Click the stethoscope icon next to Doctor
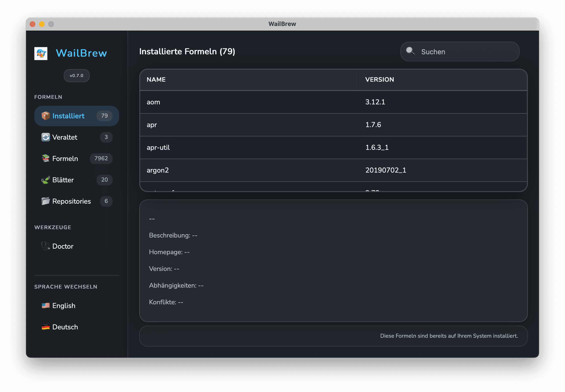This screenshot has width=565, height=392. 45,246
